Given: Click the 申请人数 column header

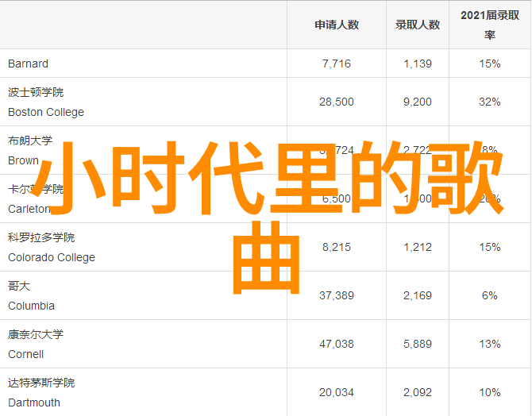Looking at the screenshot, I should (x=337, y=25).
